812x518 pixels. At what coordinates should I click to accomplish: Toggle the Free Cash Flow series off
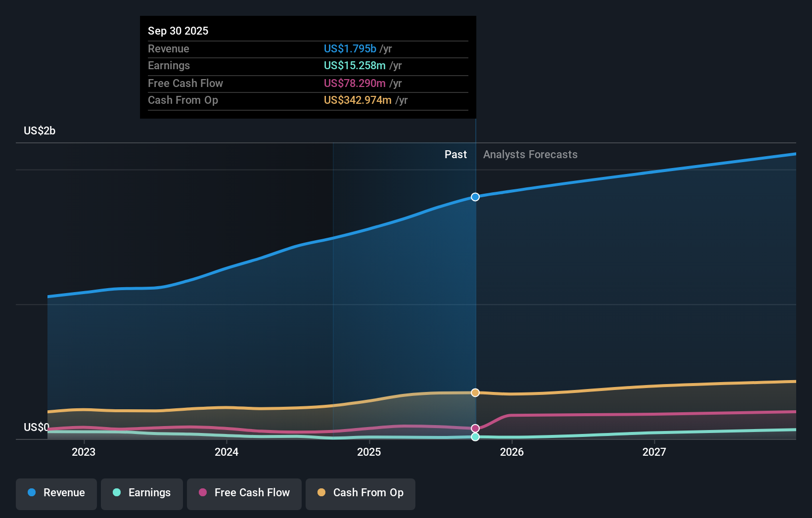click(x=244, y=493)
